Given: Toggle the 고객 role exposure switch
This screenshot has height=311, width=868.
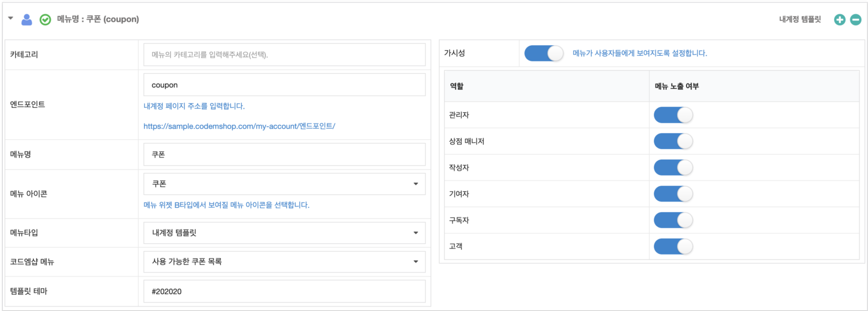Looking at the screenshot, I should tap(672, 247).
